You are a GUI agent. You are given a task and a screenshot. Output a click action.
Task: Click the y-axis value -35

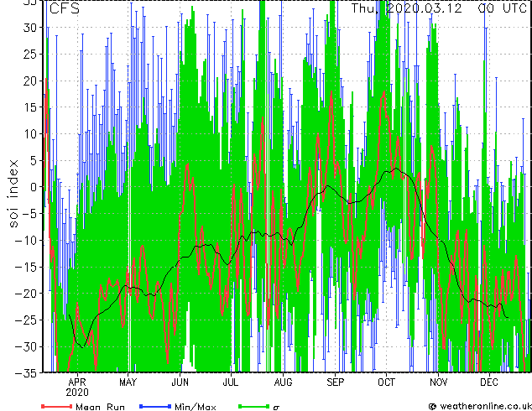[26, 373]
